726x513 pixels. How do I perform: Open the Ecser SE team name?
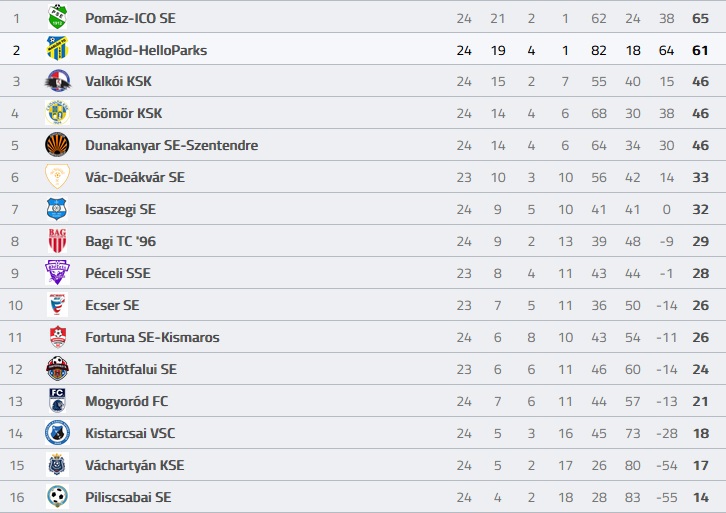point(112,305)
